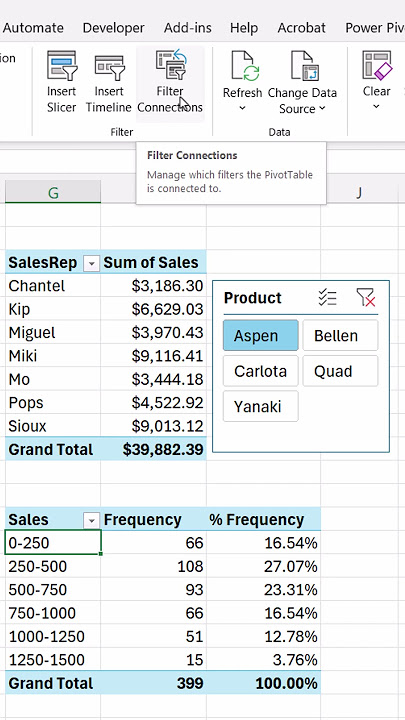Choose Quad slicer item
The height and width of the screenshot is (720, 405).
tap(340, 371)
